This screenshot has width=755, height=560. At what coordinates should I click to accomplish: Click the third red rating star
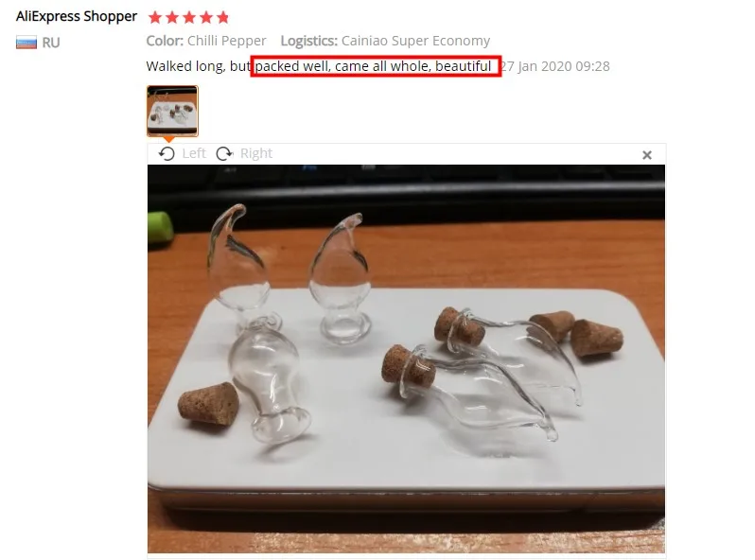pos(189,18)
